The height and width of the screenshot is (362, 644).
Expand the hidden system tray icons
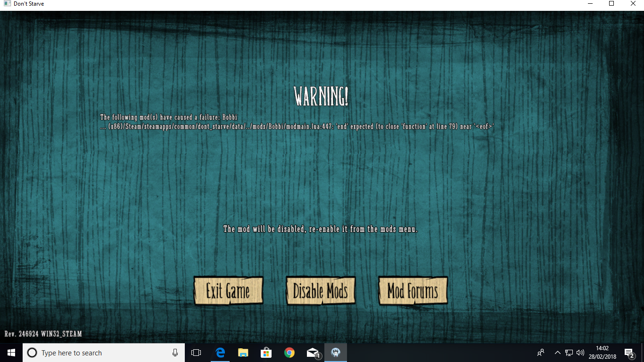click(x=557, y=353)
